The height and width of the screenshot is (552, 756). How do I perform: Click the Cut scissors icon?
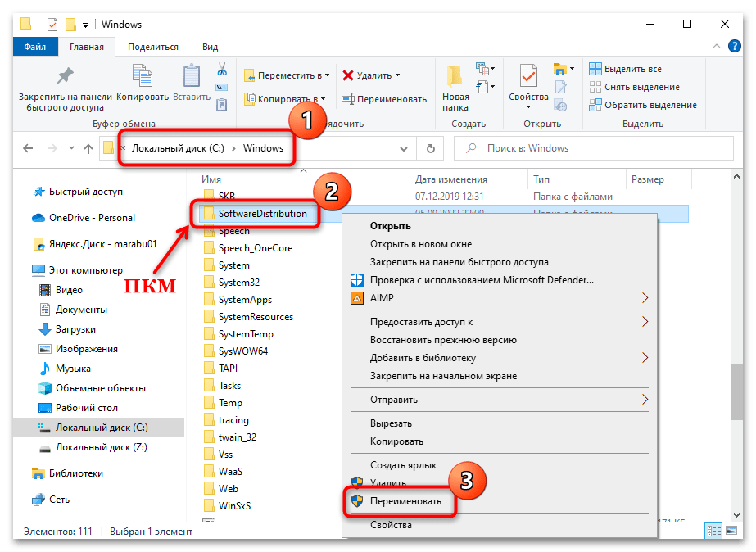222,69
